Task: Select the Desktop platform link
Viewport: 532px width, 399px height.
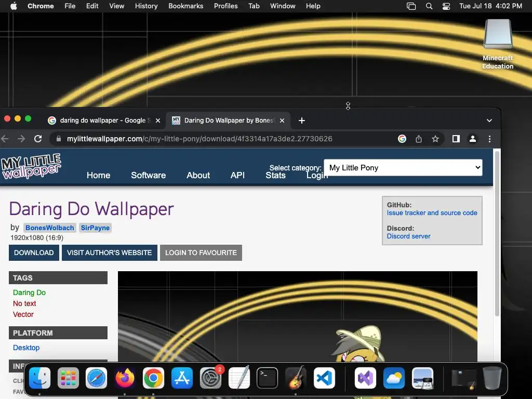Action: [x=26, y=348]
